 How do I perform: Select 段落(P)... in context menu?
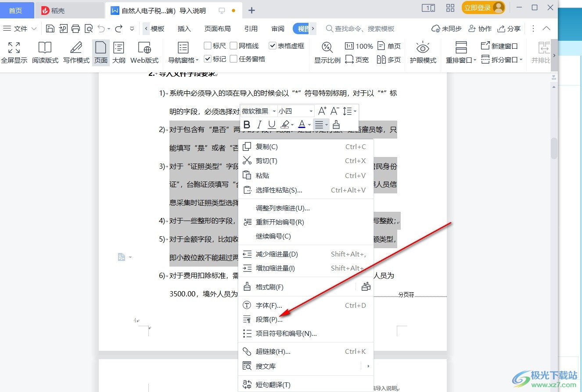305,320
